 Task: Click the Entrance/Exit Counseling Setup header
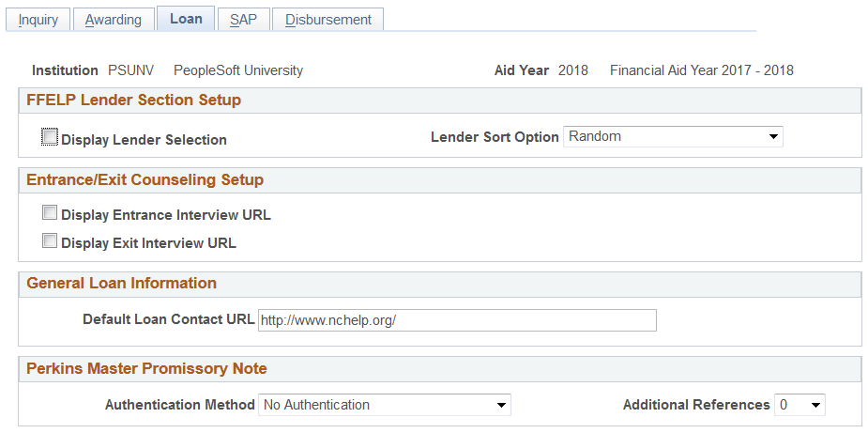145,179
